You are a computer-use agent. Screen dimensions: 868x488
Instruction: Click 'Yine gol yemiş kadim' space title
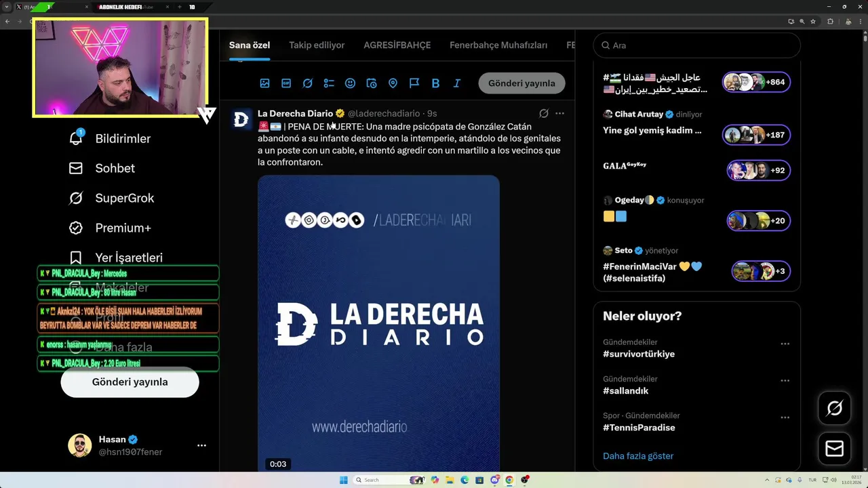pyautogui.click(x=652, y=130)
